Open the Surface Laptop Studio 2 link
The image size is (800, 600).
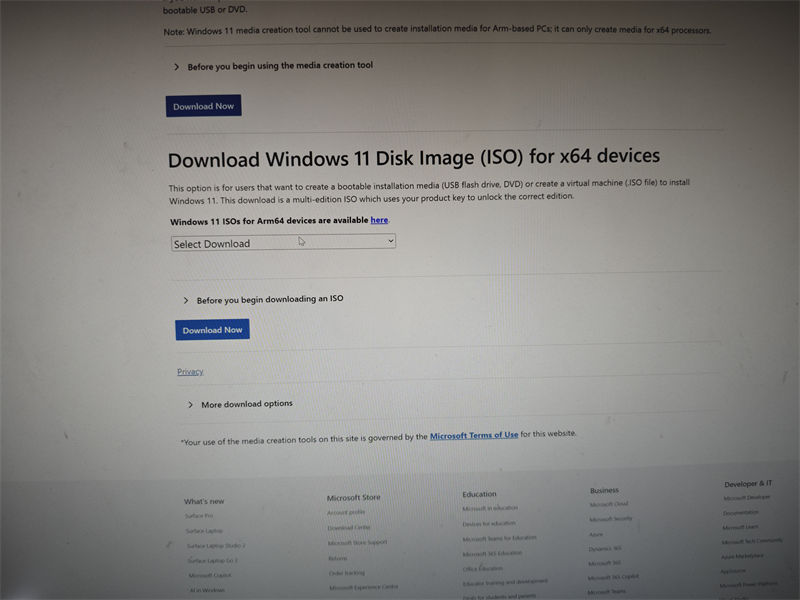[216, 545]
